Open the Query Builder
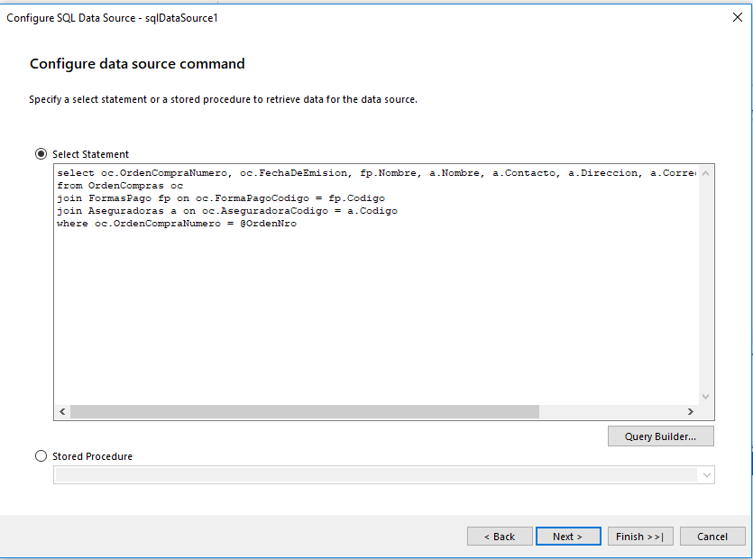Image resolution: width=753 pixels, height=560 pixels. coord(660,436)
